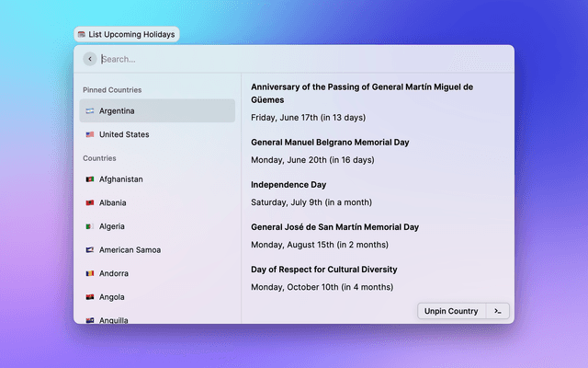Click the Angola flag icon

(x=90, y=297)
